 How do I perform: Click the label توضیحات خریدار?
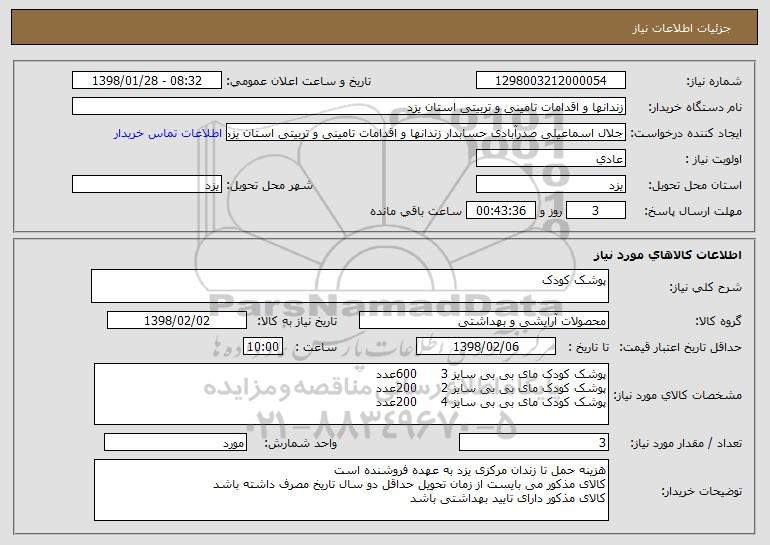pos(701,491)
